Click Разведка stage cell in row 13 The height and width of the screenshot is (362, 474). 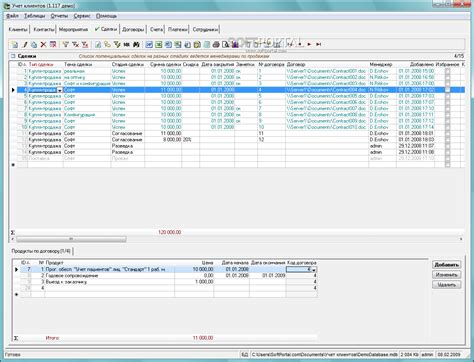[x=128, y=146]
